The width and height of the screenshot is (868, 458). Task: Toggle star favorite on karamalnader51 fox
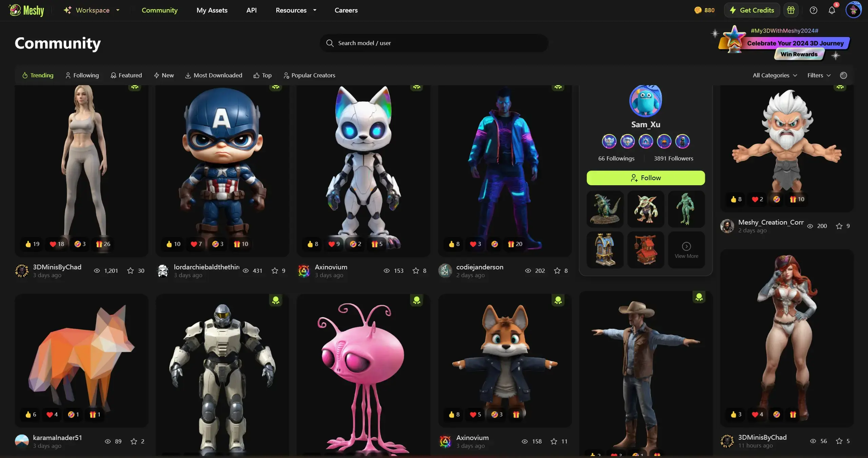tap(134, 441)
